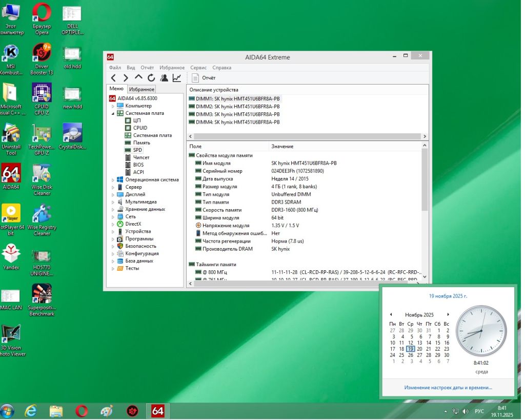Click the Отчёт report toolbar button
525x420 pixels.
coord(204,78)
